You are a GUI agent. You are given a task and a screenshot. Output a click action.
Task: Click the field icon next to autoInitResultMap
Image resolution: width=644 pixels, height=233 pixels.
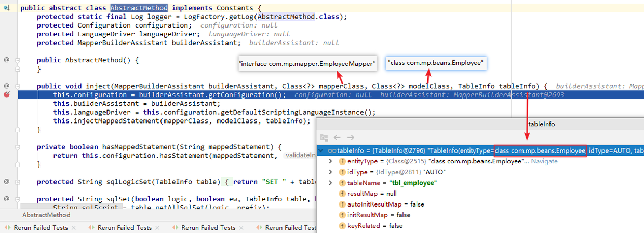tap(342, 204)
